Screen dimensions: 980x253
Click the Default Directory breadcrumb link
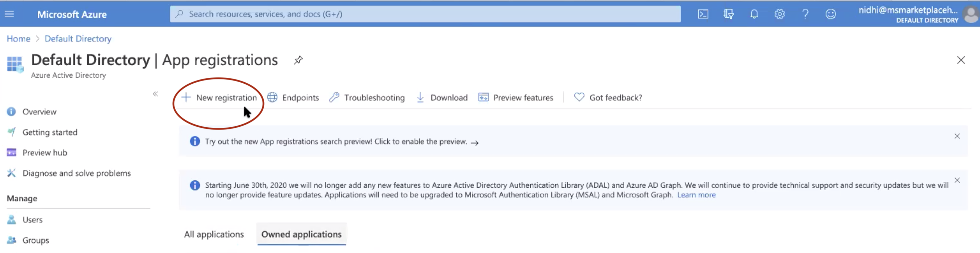[x=78, y=39]
